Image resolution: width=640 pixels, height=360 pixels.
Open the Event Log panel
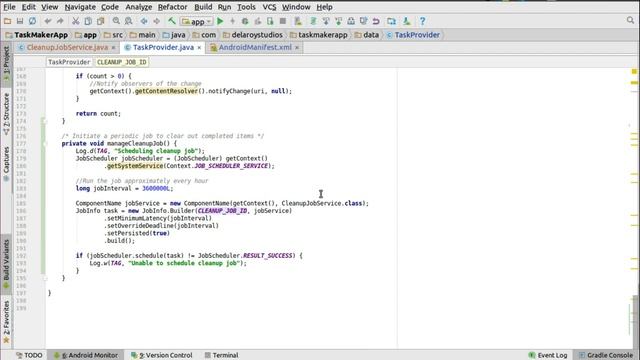click(548, 355)
